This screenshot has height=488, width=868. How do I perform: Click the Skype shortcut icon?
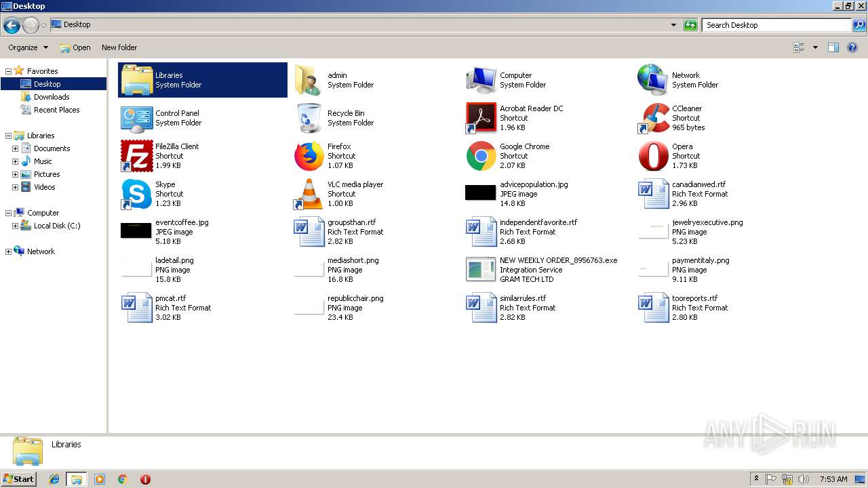click(x=136, y=194)
